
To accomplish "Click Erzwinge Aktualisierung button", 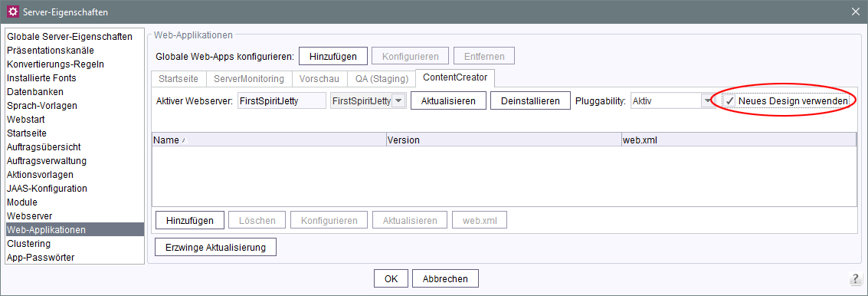I will coord(216,247).
